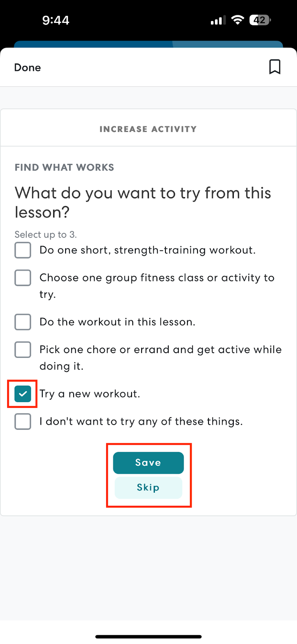
Task: Check 'I don't want to try any'
Action: point(23,421)
